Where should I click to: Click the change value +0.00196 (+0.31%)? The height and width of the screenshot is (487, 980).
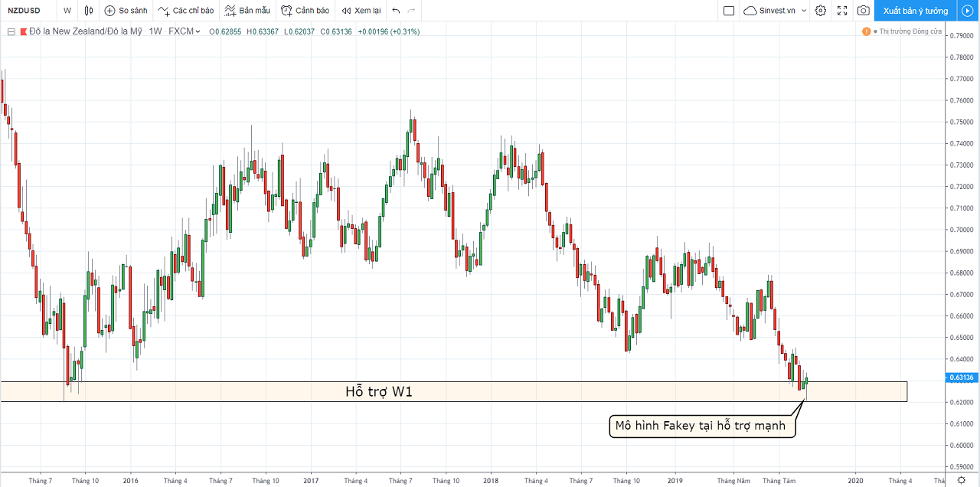point(388,31)
